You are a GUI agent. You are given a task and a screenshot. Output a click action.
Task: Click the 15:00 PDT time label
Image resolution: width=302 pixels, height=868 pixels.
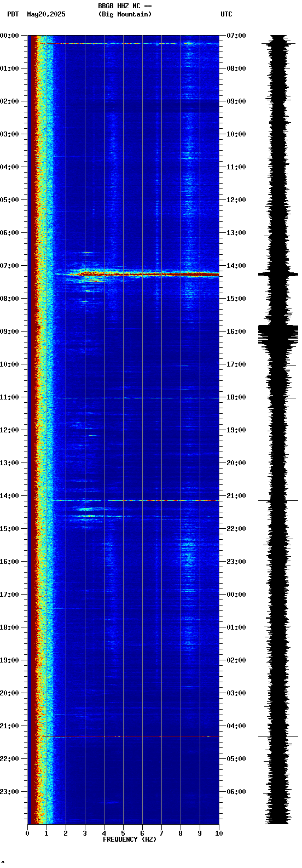pyautogui.click(x=9, y=529)
